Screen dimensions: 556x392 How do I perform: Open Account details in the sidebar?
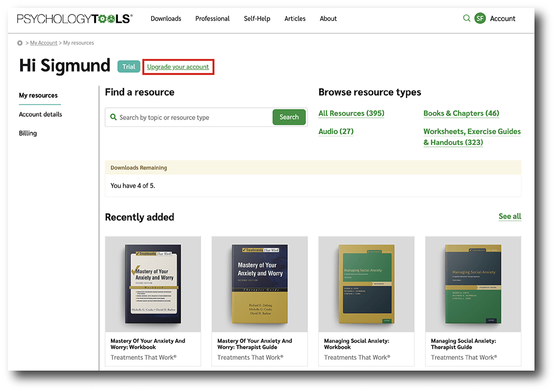click(x=41, y=114)
